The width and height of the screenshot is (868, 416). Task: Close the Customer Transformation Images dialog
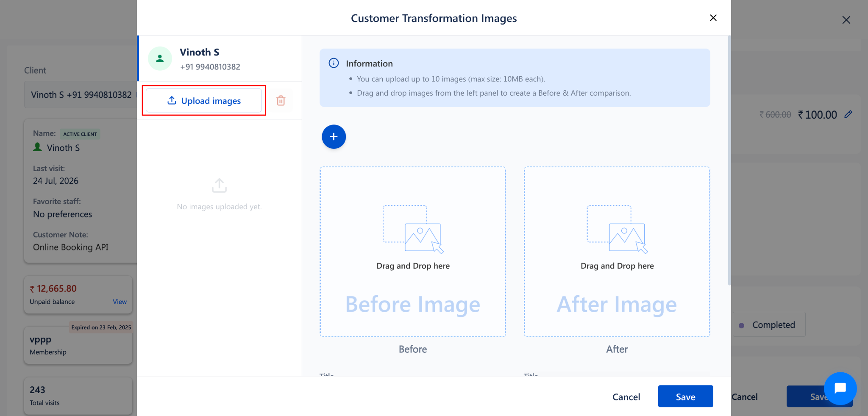pos(713,18)
